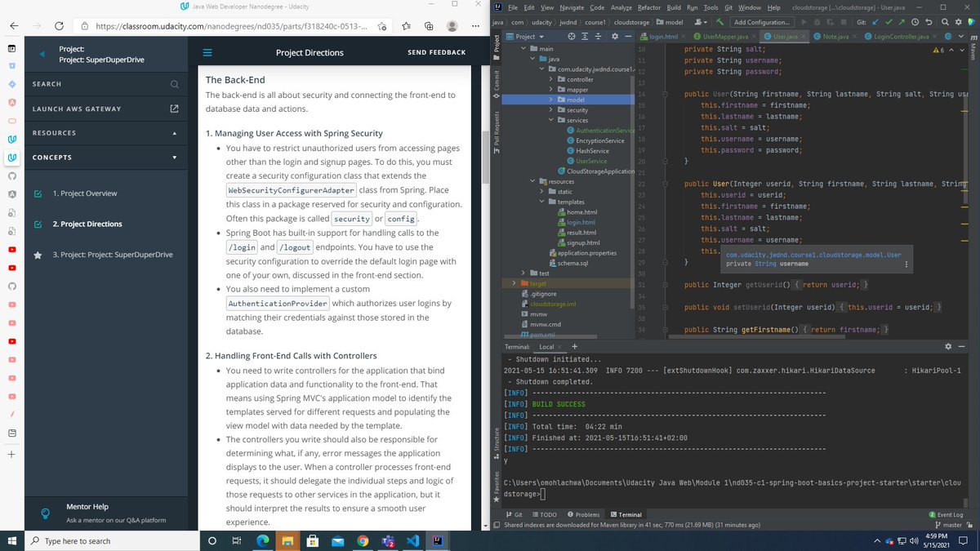Image resolution: width=980 pixels, height=551 pixels.
Task: Expand the controller package folder
Action: (551, 79)
